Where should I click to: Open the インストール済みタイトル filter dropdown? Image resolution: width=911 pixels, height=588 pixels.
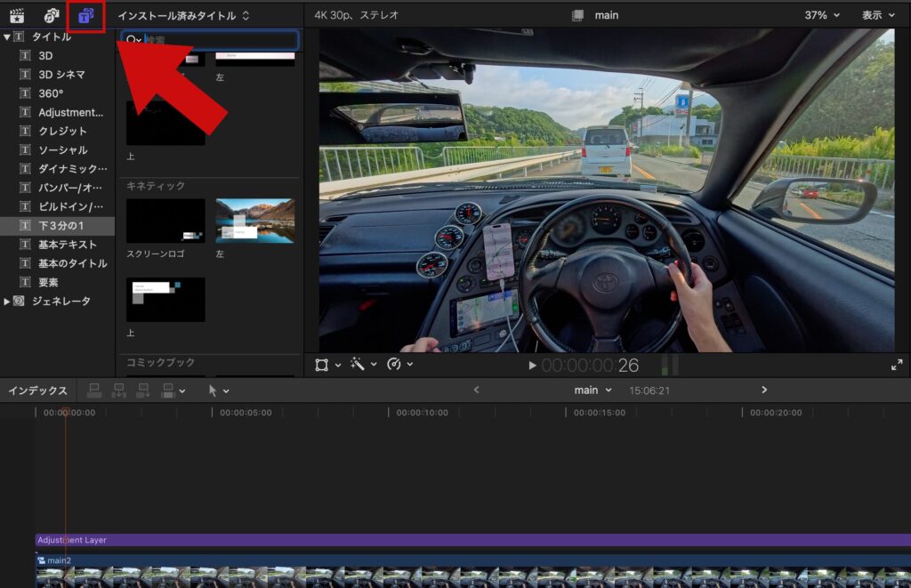tap(183, 16)
